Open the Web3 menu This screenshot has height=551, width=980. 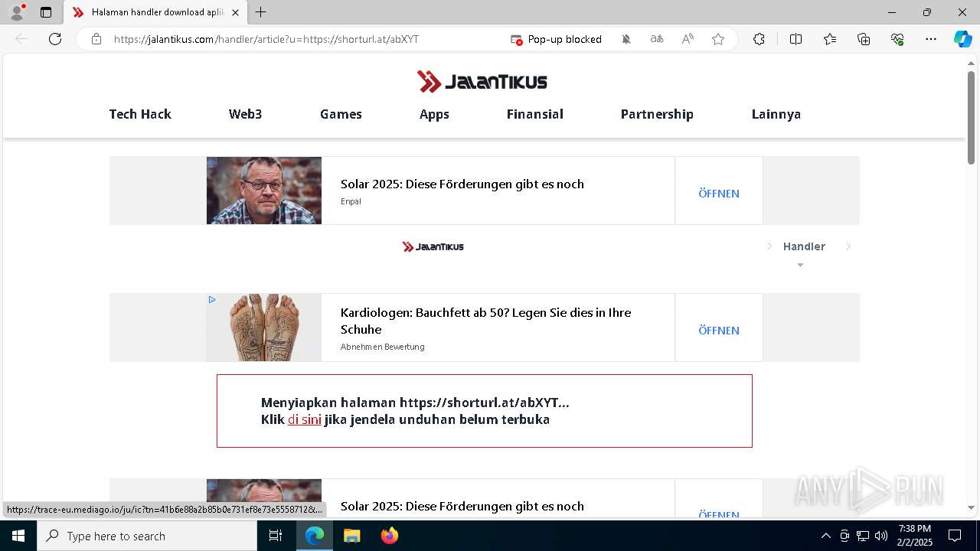[245, 114]
